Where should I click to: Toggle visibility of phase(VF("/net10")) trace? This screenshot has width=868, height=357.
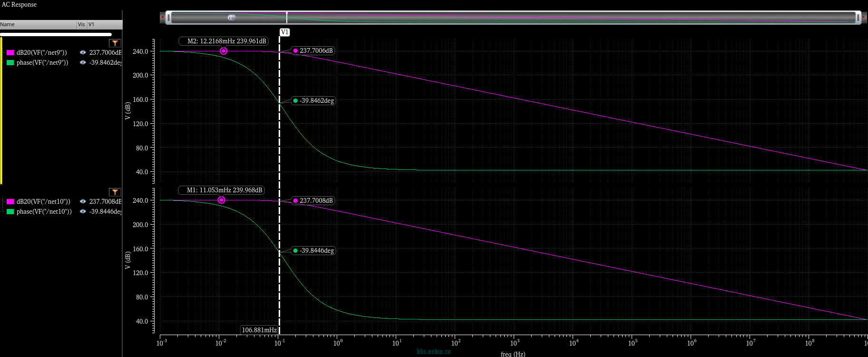pos(83,211)
